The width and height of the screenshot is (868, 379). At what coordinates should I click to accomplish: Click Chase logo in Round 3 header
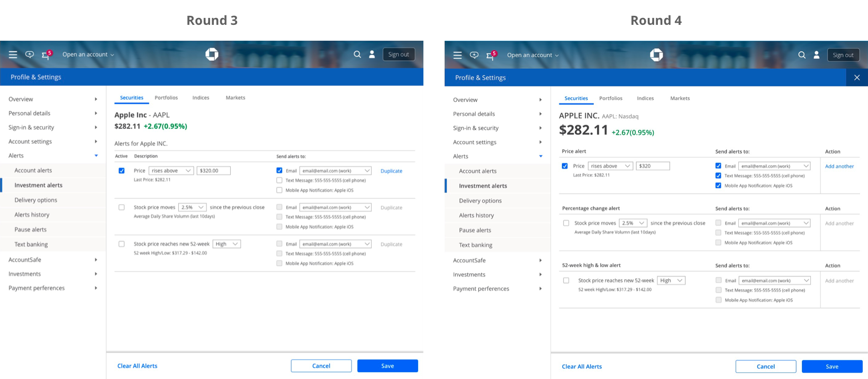pyautogui.click(x=212, y=54)
